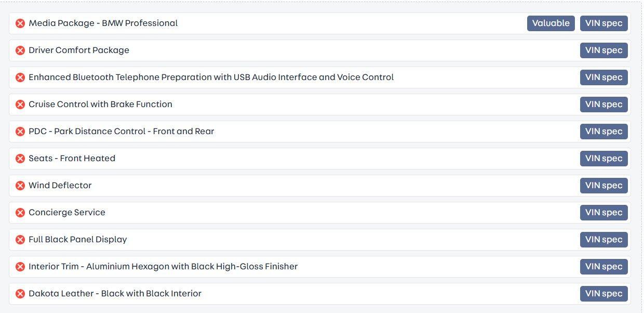The height and width of the screenshot is (313, 644).
Task: Click VIN spec badge for Media Package
Action: coord(603,23)
